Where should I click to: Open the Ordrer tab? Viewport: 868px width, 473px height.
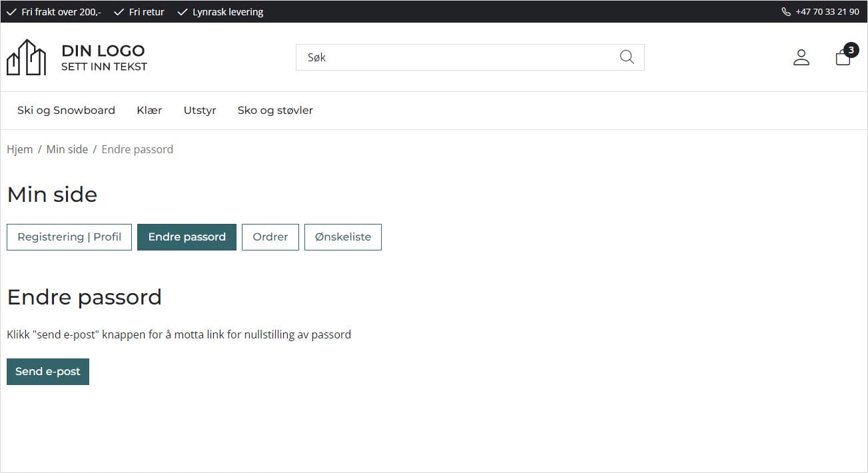coord(270,237)
